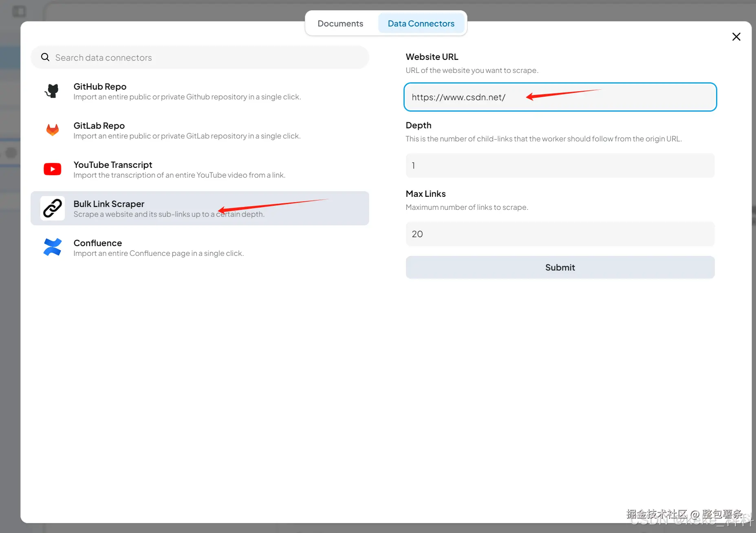
Task: Click the search magnifier icon
Action: (45, 57)
